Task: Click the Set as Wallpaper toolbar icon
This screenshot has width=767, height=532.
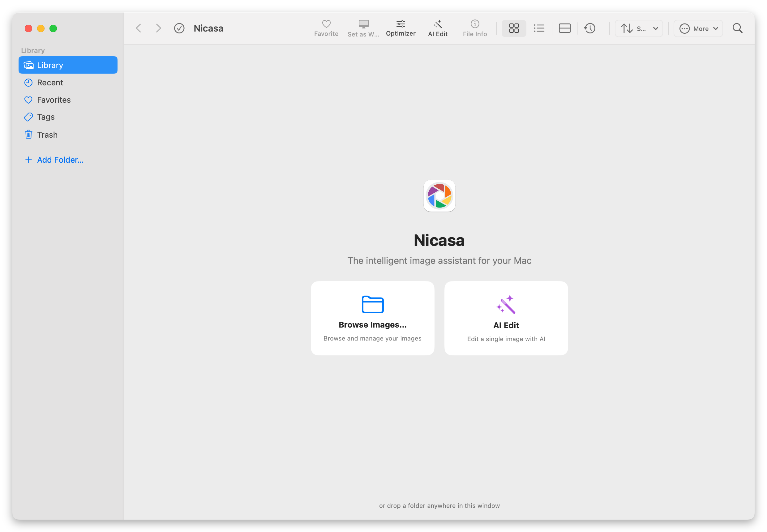Action: 363,28
